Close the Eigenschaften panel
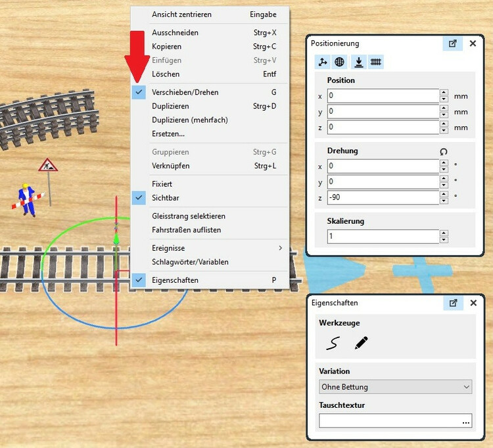The height and width of the screenshot is (448, 493). 473,303
